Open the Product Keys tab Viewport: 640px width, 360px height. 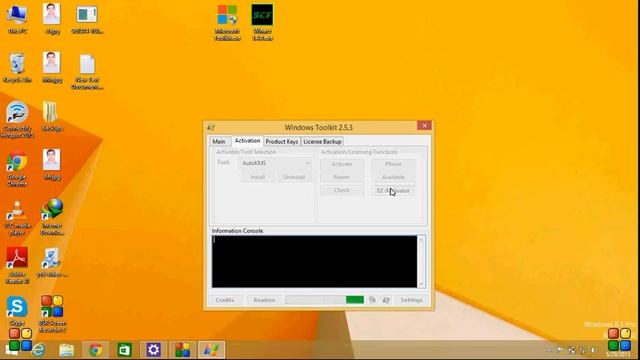point(282,141)
